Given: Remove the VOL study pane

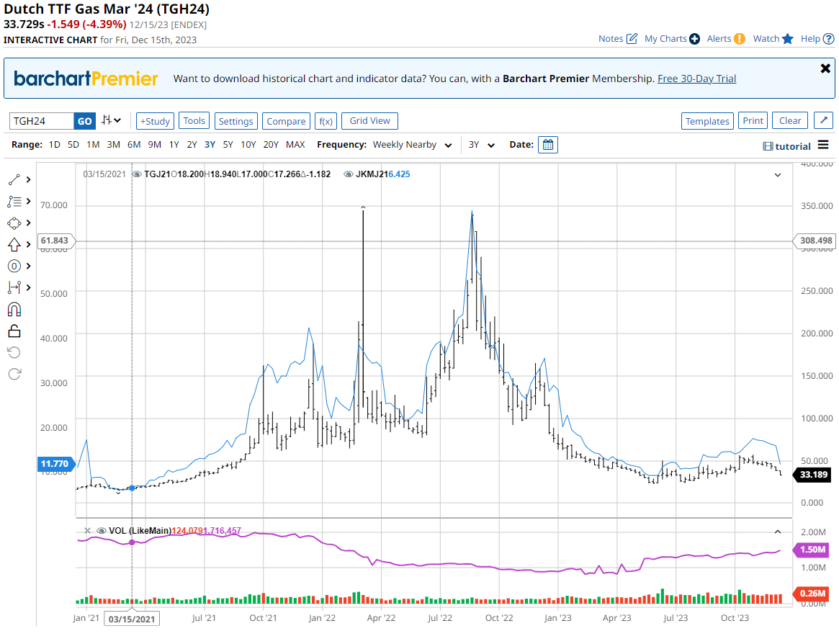Looking at the screenshot, I should pyautogui.click(x=87, y=531).
